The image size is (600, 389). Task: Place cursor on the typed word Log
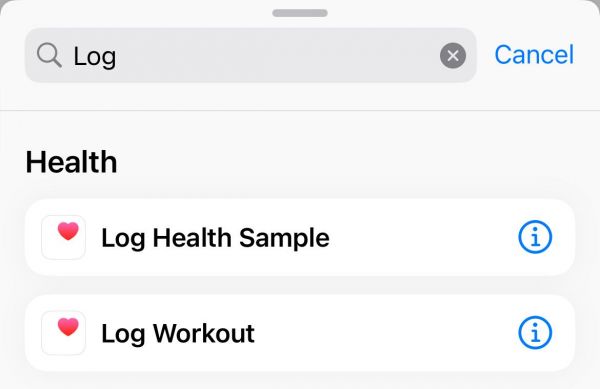[x=95, y=57]
